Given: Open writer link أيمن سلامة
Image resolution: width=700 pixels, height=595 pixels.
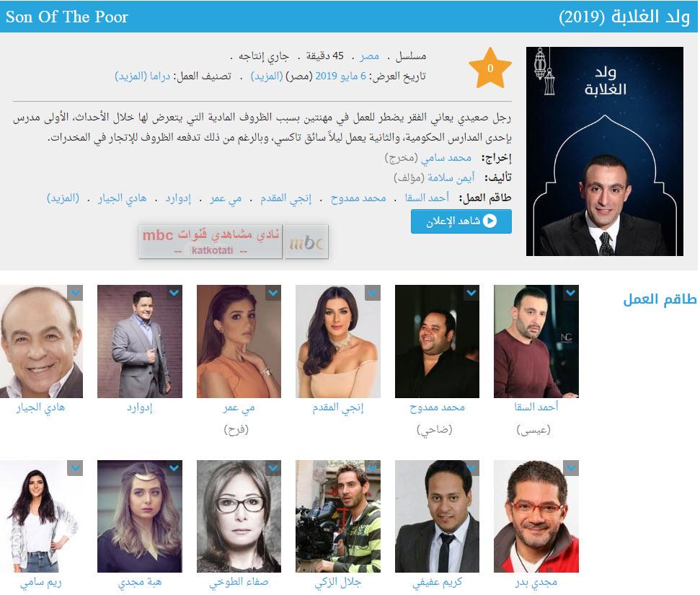Looking at the screenshot, I should point(451,178).
